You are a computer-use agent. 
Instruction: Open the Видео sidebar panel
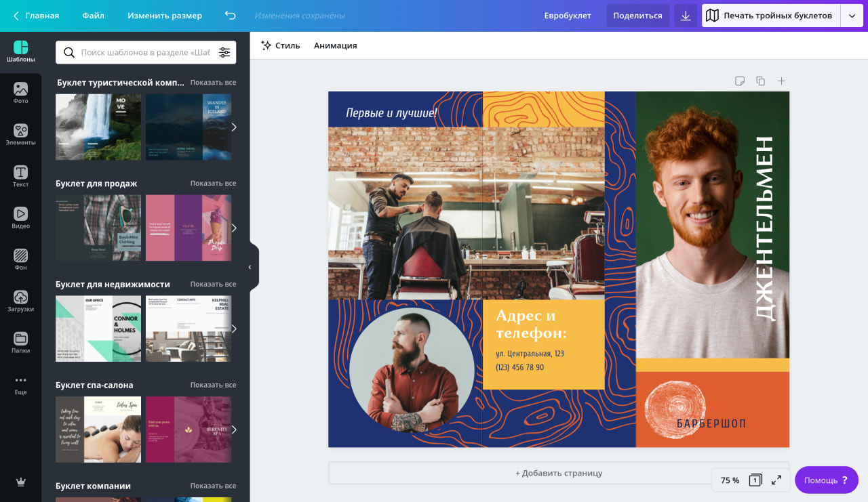[20, 218]
